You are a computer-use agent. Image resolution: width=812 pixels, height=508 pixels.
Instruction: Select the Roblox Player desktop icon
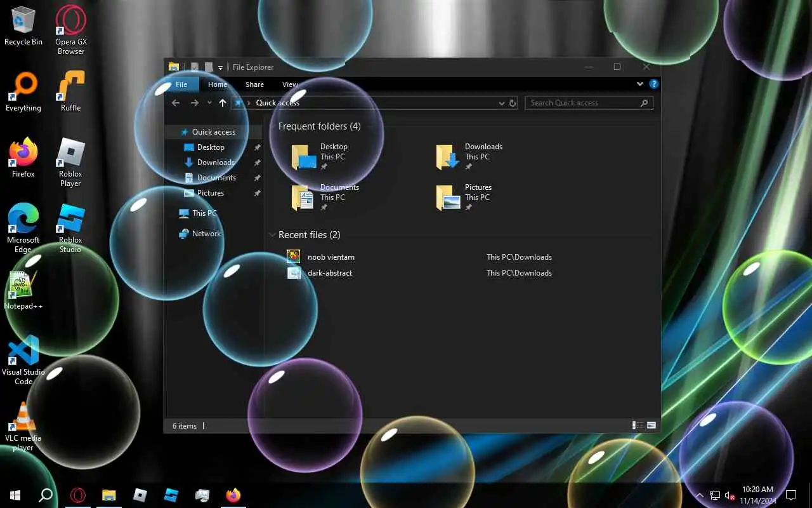(x=71, y=163)
